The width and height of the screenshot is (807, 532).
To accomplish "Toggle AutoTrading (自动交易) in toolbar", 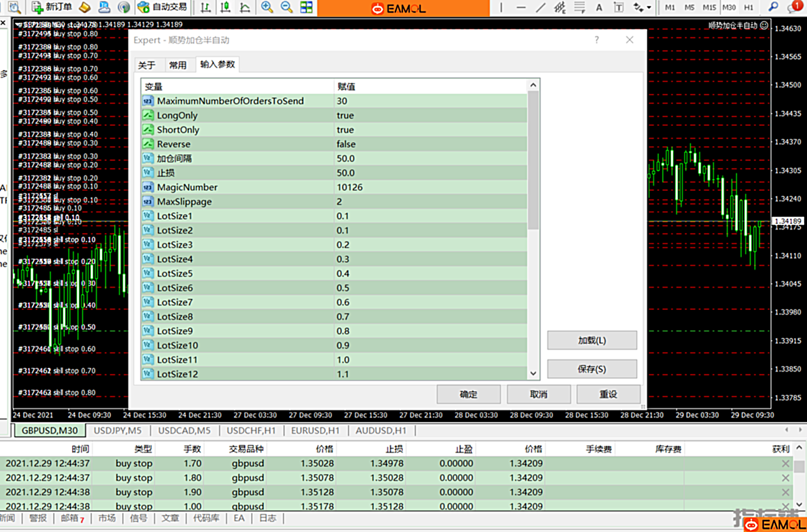I will click(163, 7).
